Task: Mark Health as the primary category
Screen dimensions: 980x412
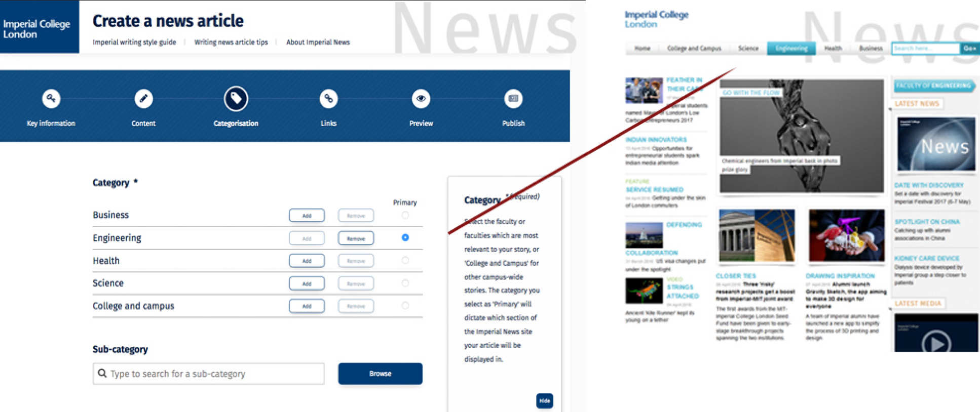Action: coord(405,260)
